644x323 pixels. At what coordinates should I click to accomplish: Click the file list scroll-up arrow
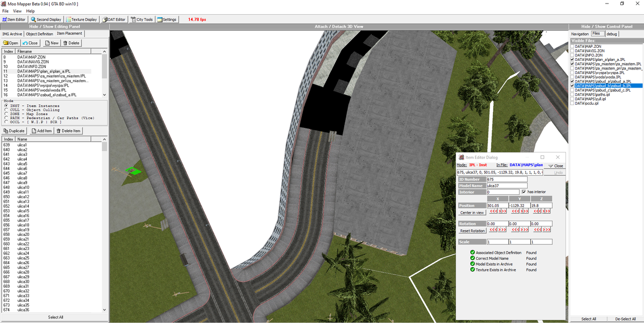coord(105,51)
